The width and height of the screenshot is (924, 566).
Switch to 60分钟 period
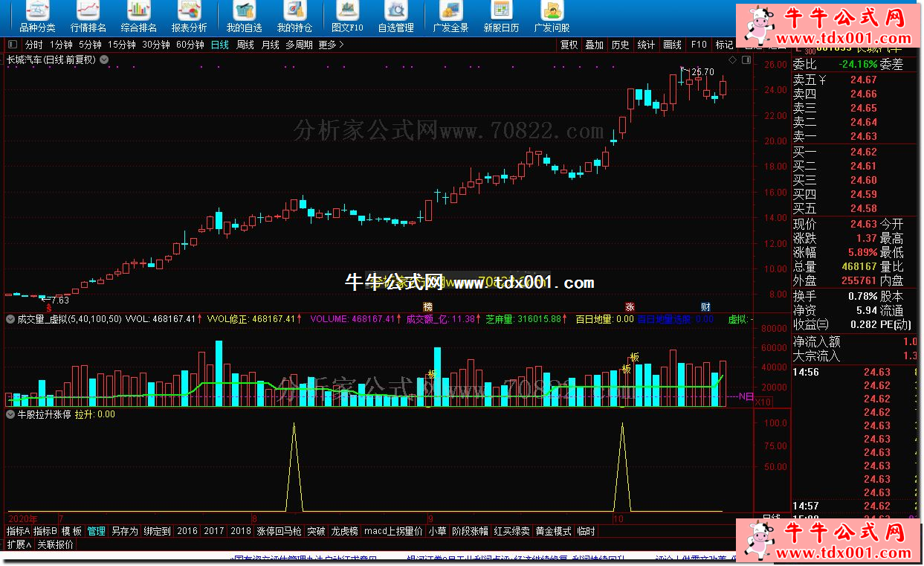pos(190,45)
